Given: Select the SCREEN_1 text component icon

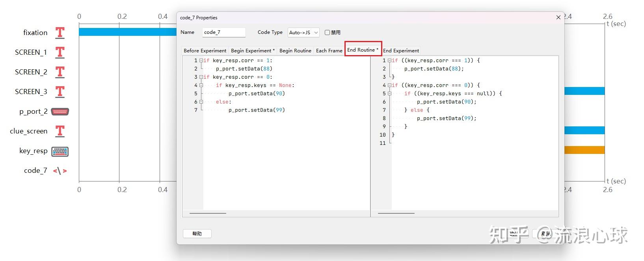Looking at the screenshot, I should coord(60,52).
